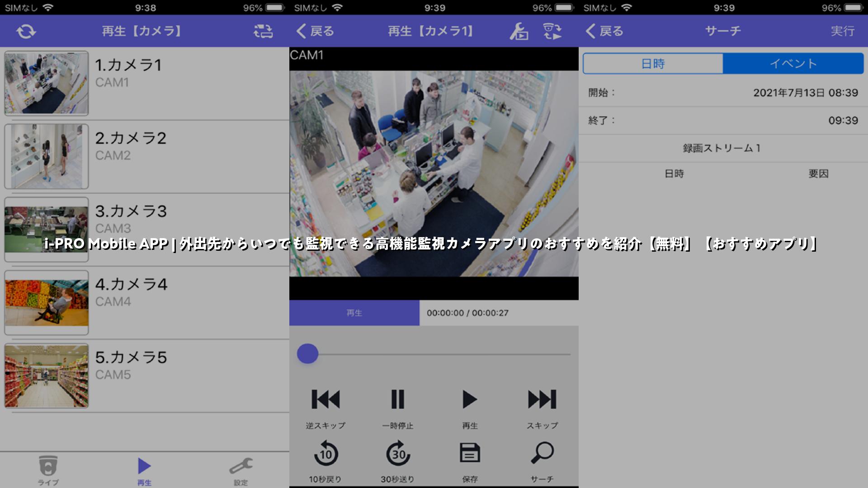The height and width of the screenshot is (488, 868).
Task: Click the playback seek slider handle
Action: pyautogui.click(x=307, y=354)
